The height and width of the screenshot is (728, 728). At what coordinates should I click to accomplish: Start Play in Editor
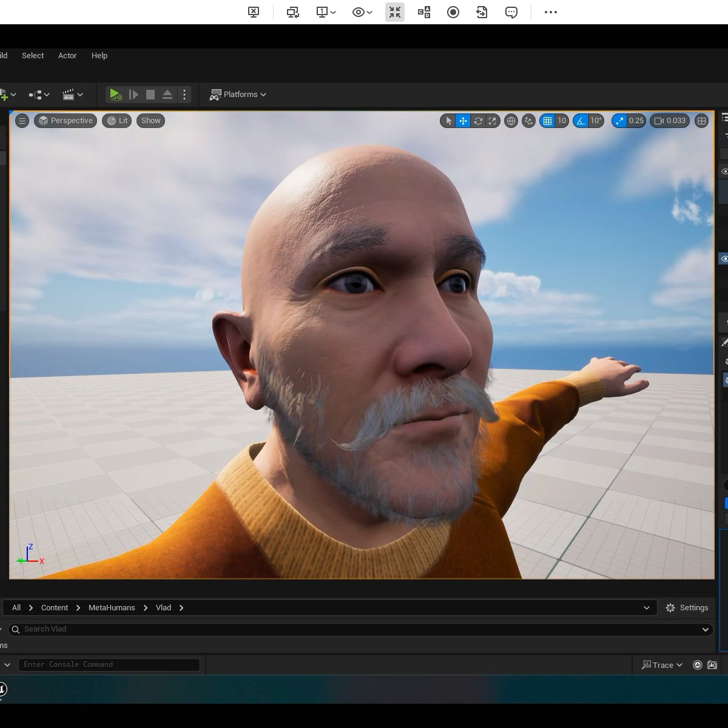pos(115,95)
